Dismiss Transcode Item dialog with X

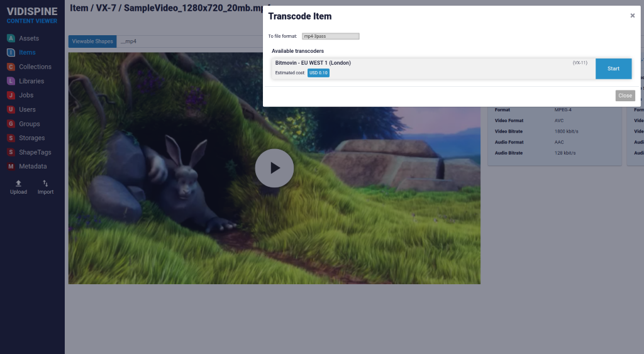tap(632, 16)
